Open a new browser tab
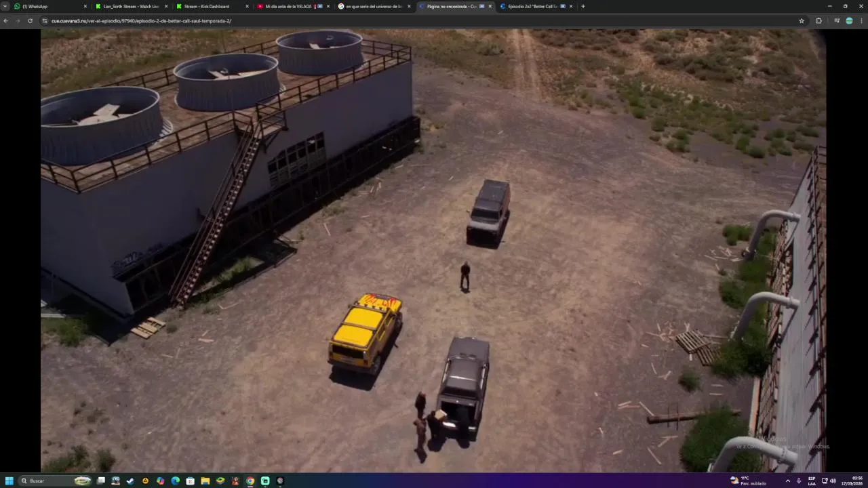This screenshot has height=488, width=868. [583, 6]
